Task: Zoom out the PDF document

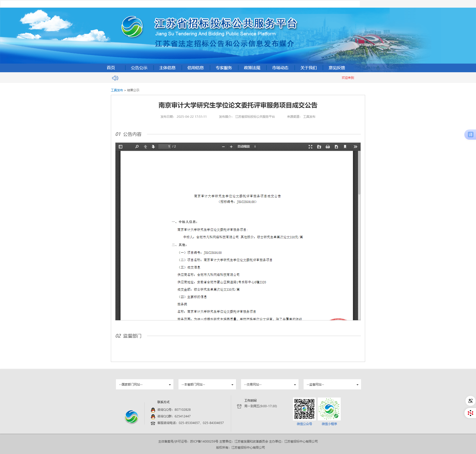Action: 223,147
